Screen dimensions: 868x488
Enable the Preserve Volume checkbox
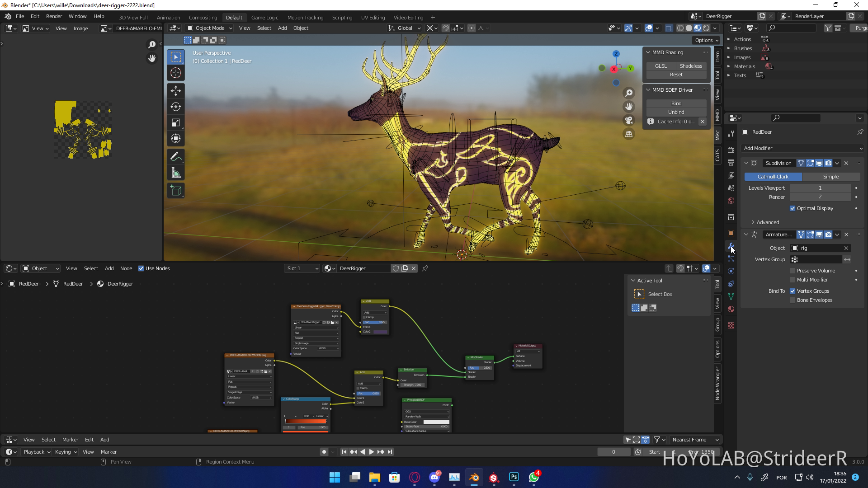tap(793, 271)
